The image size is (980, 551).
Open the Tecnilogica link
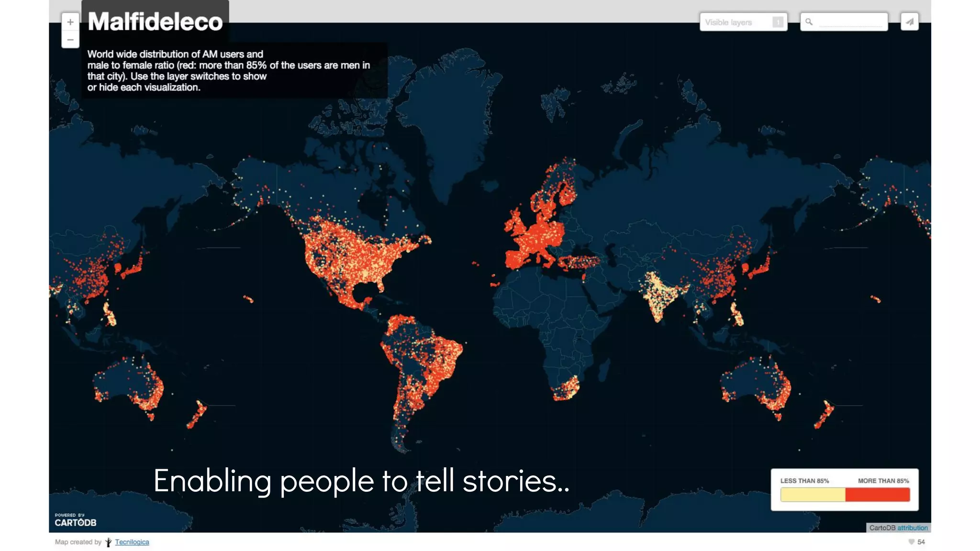pyautogui.click(x=132, y=542)
